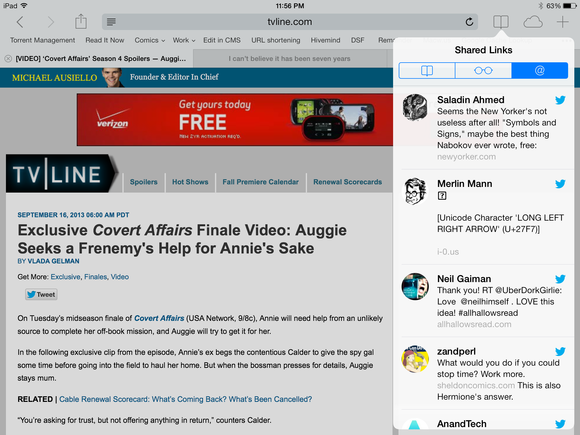This screenshot has width=580, height=435.
Task: Click the Michael Ausiello header banner
Action: 196,78
